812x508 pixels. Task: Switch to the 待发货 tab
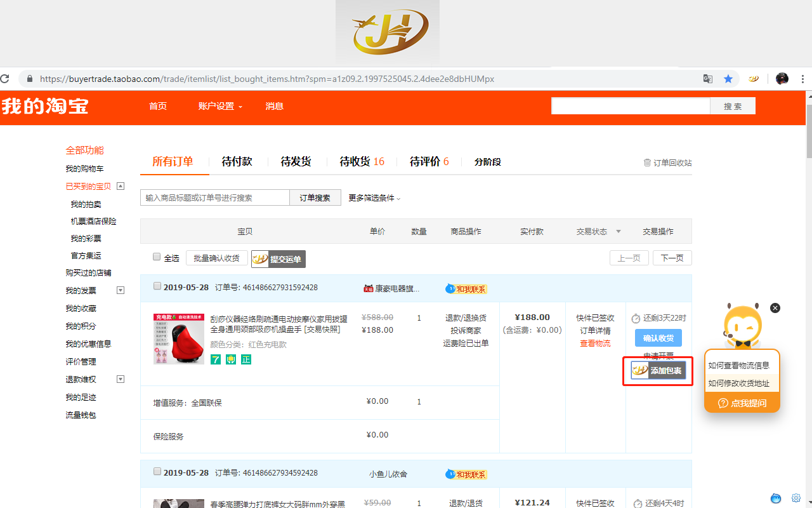point(296,162)
